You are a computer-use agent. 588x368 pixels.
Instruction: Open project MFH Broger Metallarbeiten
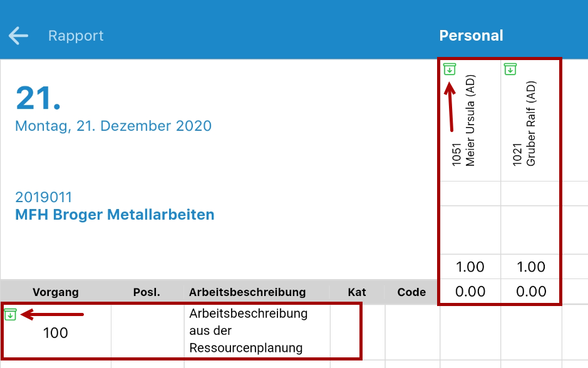pos(115,215)
